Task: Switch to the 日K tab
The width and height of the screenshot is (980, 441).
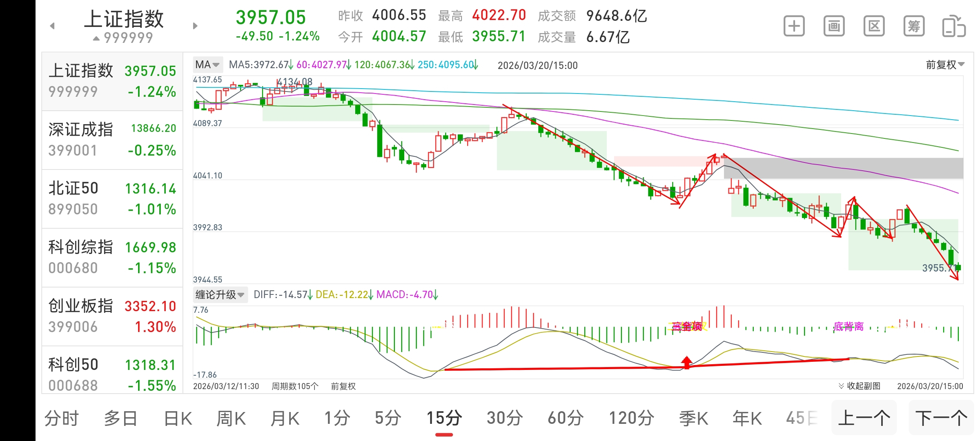Action: 178,419
